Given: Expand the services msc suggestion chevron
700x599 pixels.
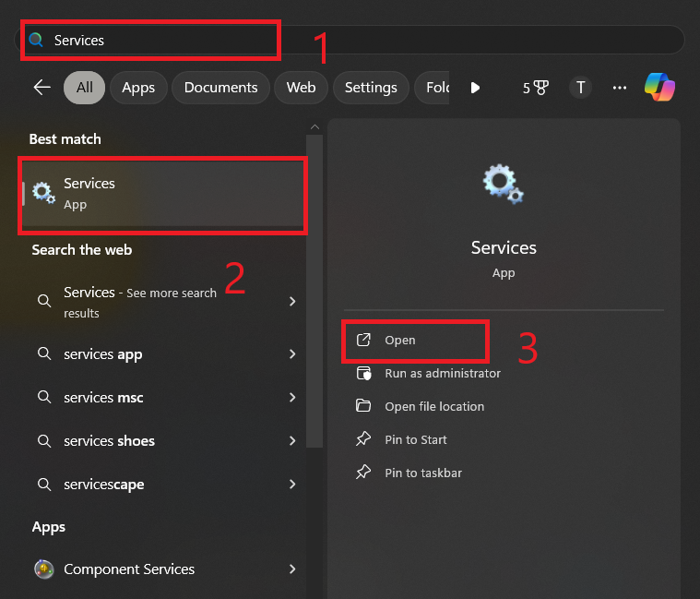Looking at the screenshot, I should [292, 397].
